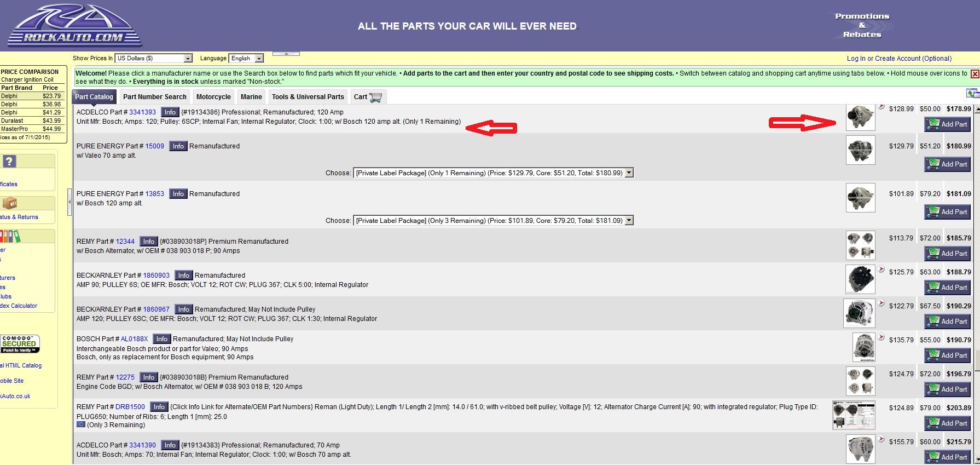Click Log In or Create Account link
This screenshot has width=980, height=465.
pos(899,59)
